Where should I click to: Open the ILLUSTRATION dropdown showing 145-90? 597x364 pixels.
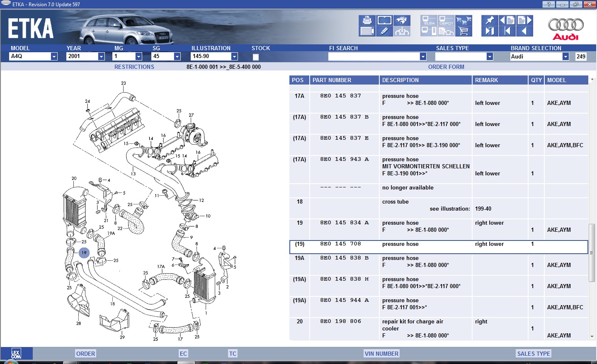coord(234,56)
